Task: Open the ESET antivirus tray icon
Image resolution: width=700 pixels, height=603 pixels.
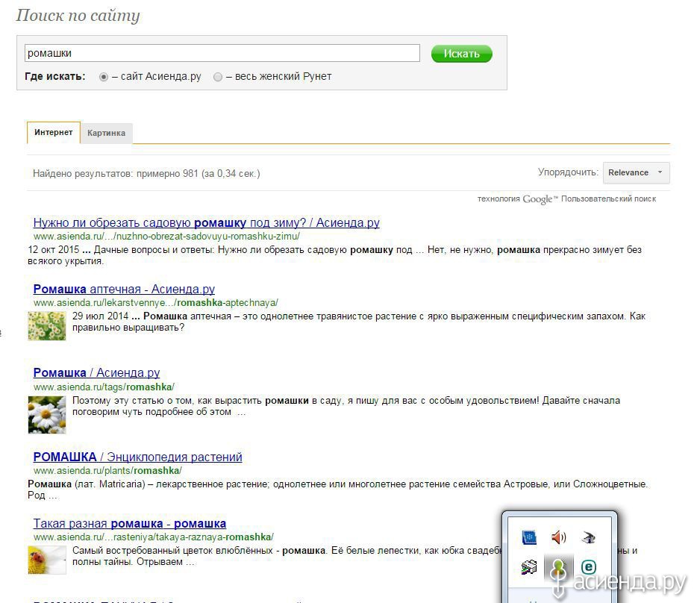Action: tap(588, 567)
